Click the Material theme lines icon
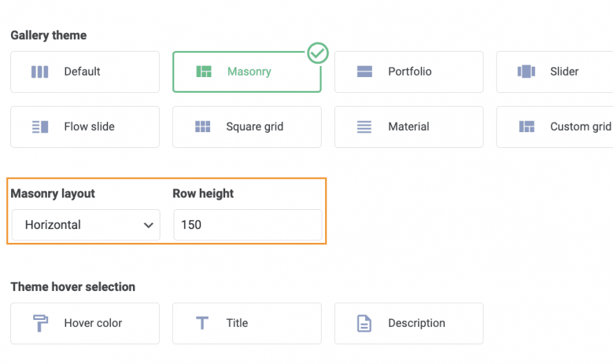 tap(364, 127)
